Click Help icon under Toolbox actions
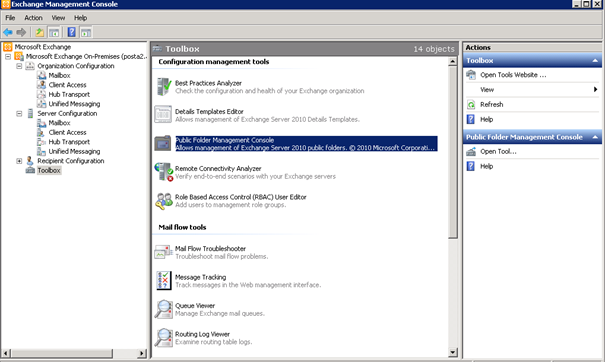The image size is (605, 362). [471, 119]
